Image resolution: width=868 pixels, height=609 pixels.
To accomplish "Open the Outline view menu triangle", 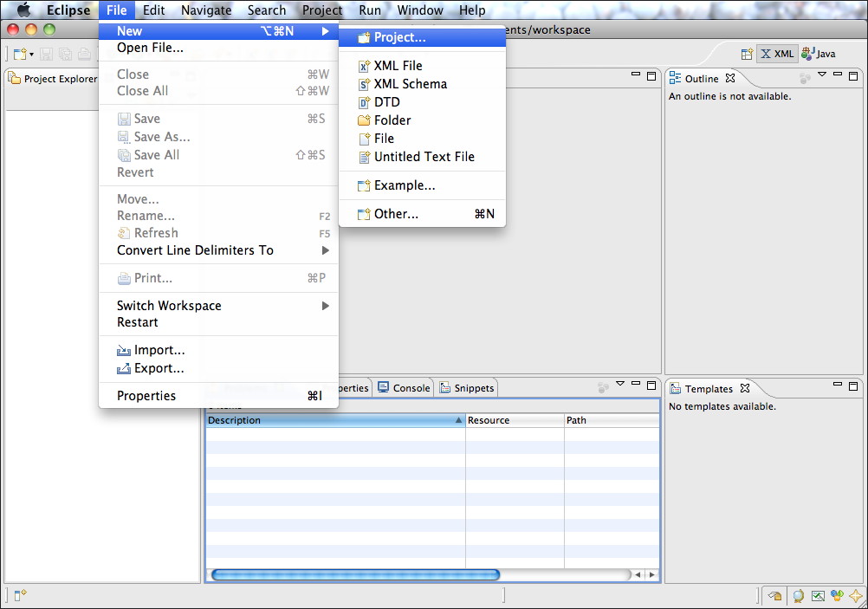I will [x=822, y=75].
